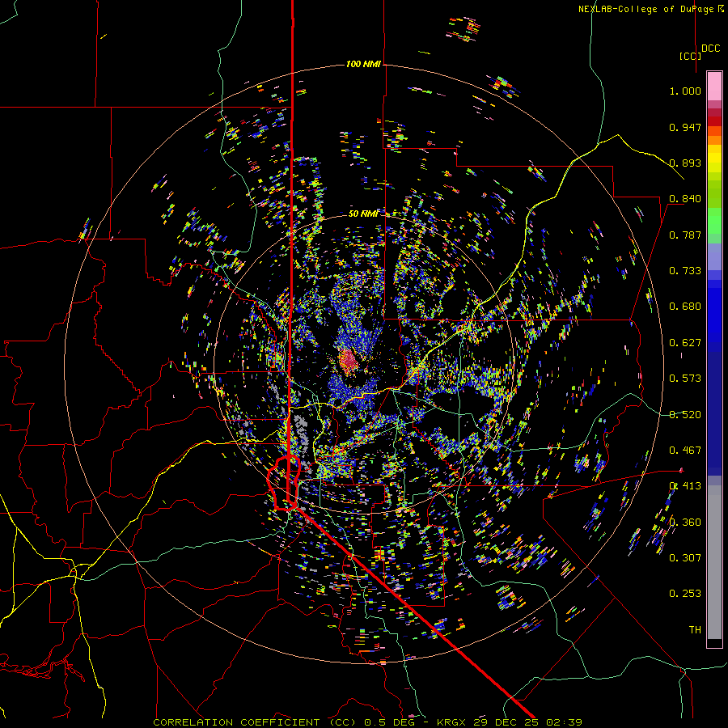The image size is (728, 728).
Task: Click the 0.253 legend value
Action: tap(685, 594)
